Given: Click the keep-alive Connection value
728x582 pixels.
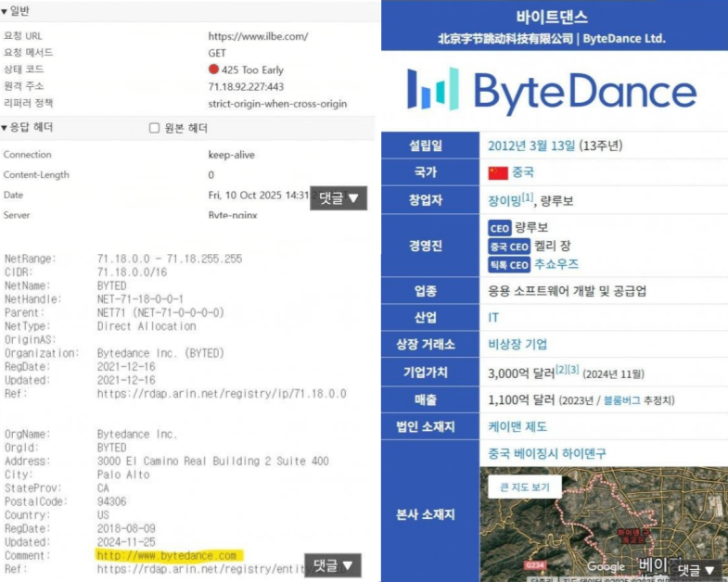Looking at the screenshot, I should (231, 155).
